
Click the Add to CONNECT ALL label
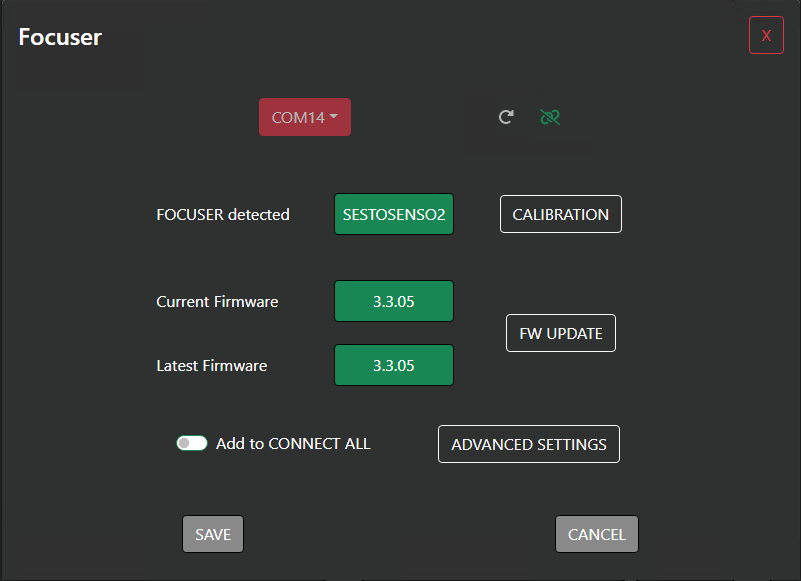[x=293, y=444]
